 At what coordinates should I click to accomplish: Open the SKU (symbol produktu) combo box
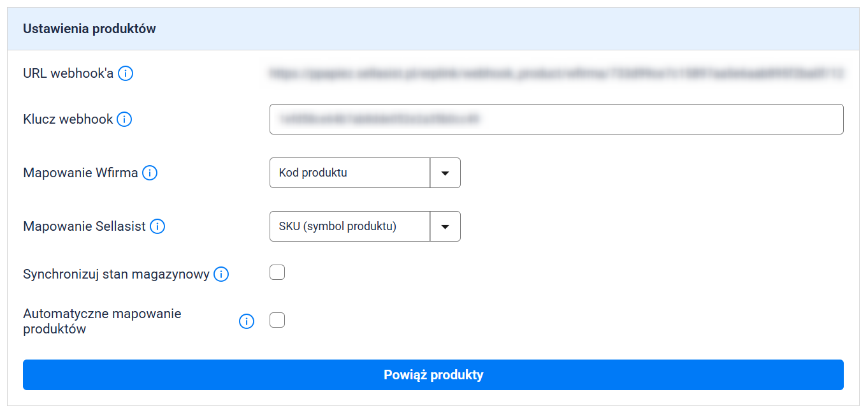click(350, 226)
